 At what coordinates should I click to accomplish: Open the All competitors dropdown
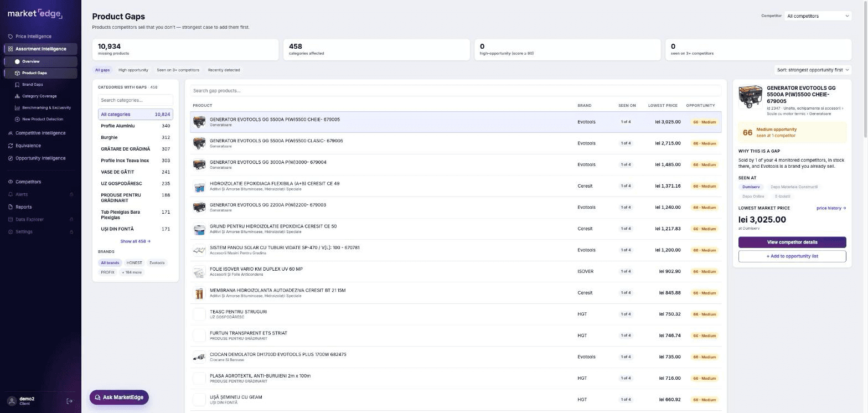pyautogui.click(x=818, y=16)
